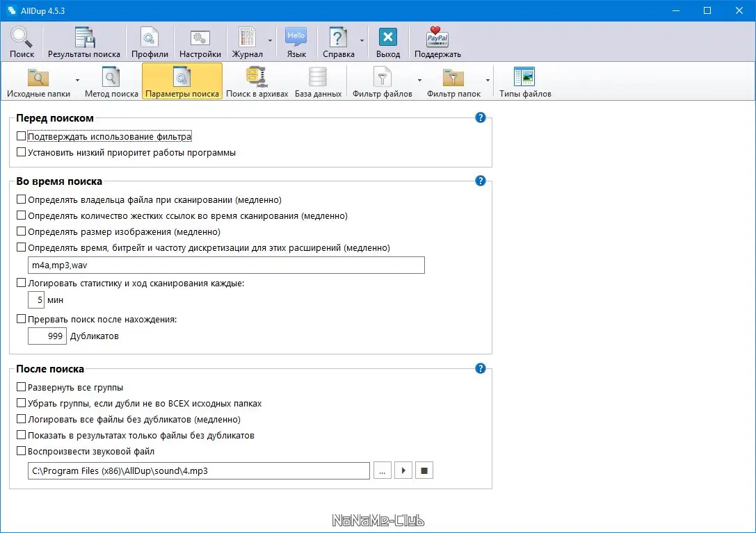Check Развернуть все группы option
The image size is (756, 533).
point(22,387)
